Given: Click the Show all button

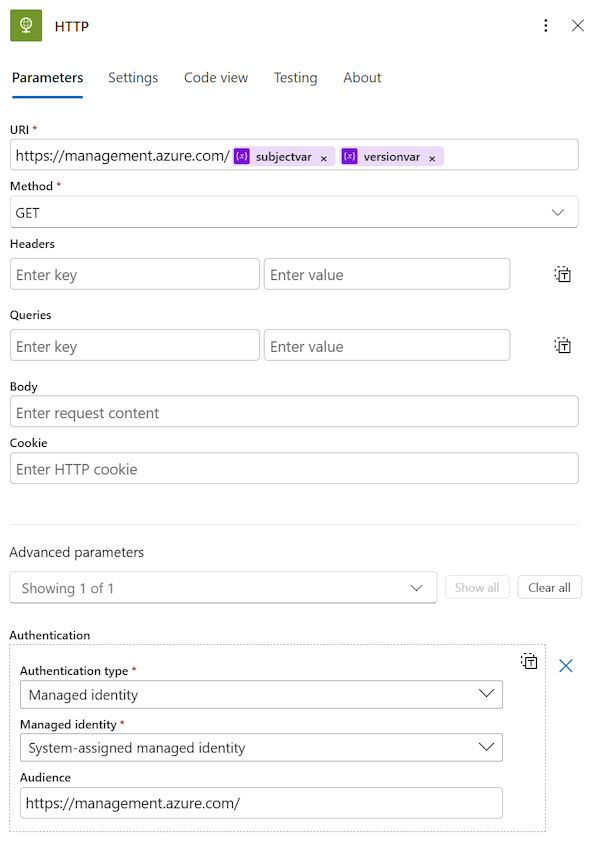Looking at the screenshot, I should coord(477,587).
